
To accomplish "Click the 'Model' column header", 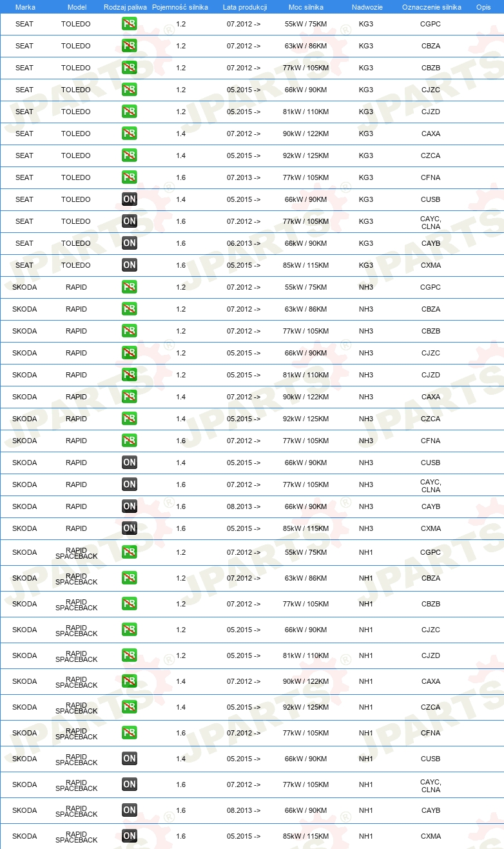I will [76, 7].
